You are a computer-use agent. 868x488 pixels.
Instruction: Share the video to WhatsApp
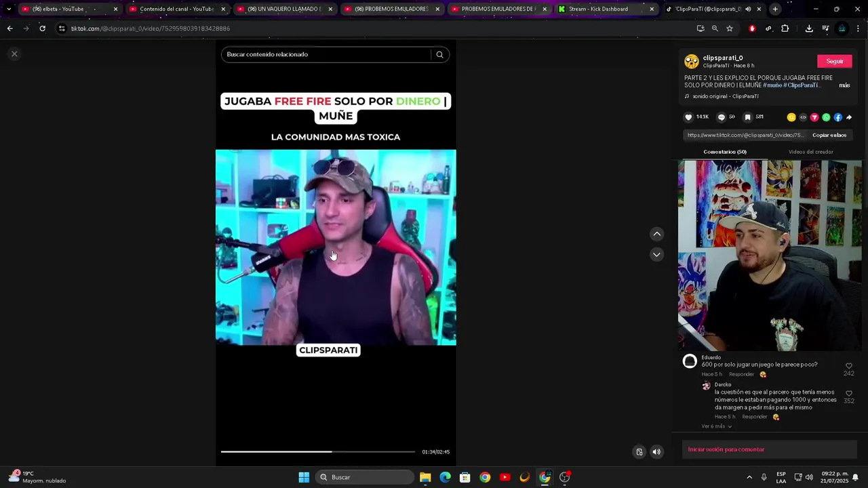coord(826,117)
